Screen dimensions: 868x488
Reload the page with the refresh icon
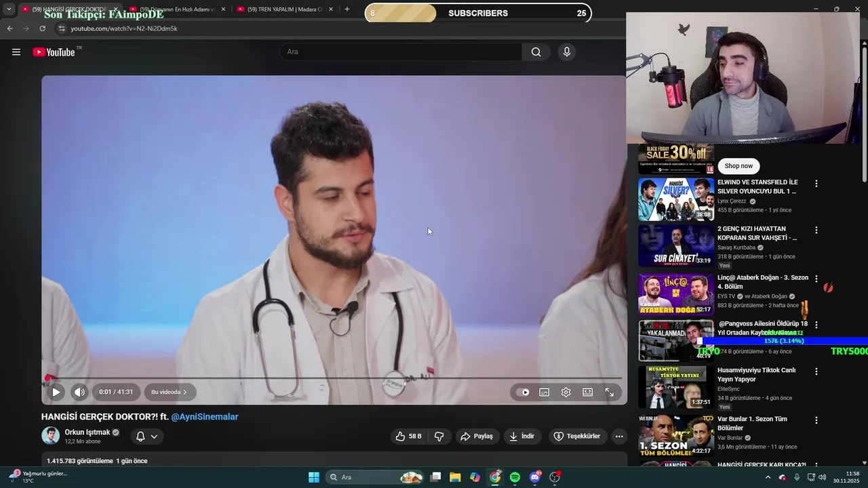[42, 28]
